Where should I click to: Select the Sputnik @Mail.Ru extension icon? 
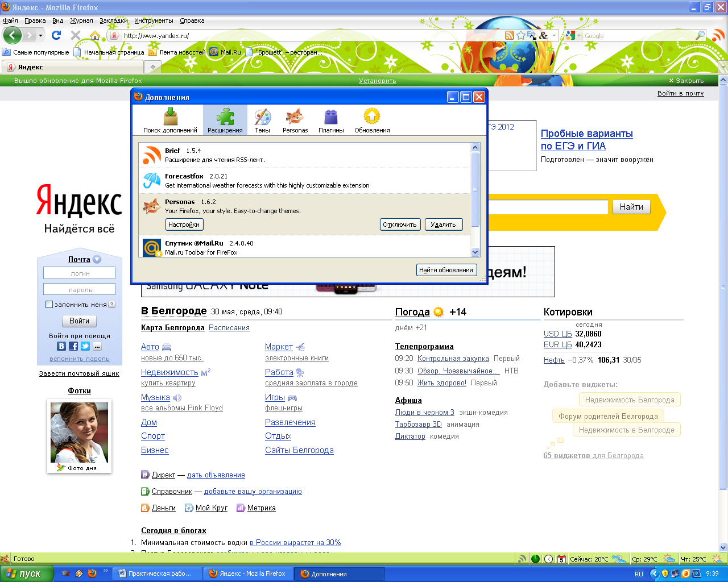152,248
